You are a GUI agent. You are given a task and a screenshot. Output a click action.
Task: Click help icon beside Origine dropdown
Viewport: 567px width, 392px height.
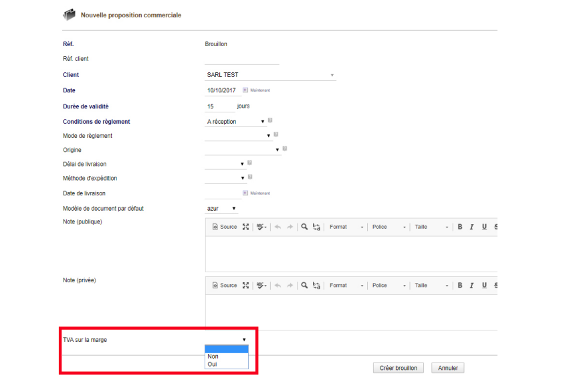pos(285,149)
